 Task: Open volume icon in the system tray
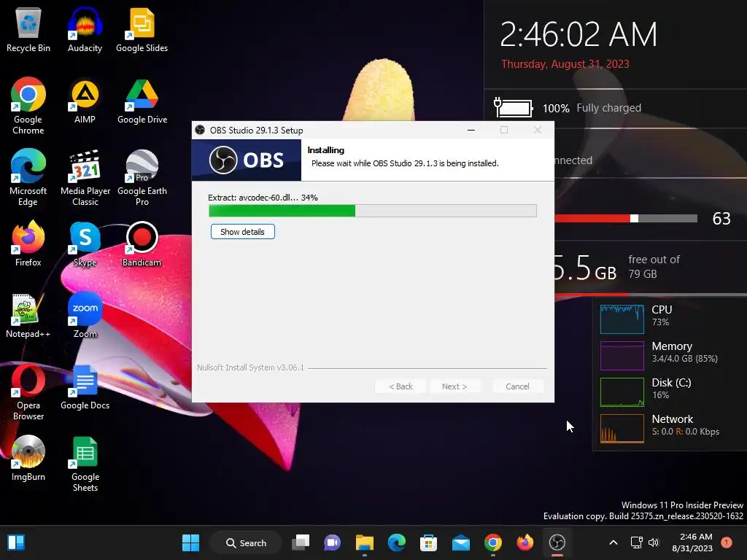(x=654, y=542)
